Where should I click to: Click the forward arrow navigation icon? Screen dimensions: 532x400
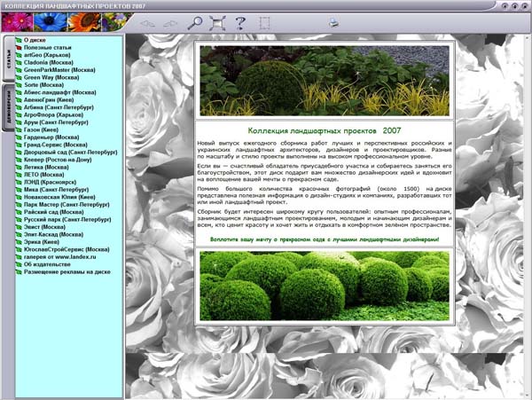coord(170,23)
